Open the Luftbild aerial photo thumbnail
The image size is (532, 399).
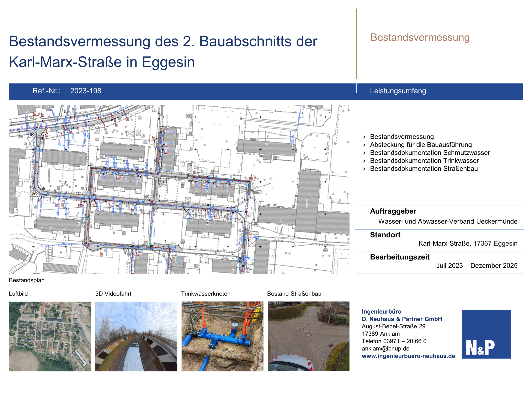(50, 336)
